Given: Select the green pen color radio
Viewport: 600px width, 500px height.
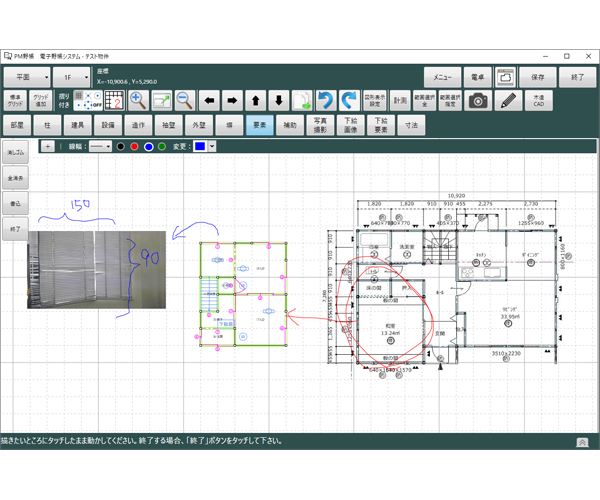Looking at the screenshot, I should (162, 147).
